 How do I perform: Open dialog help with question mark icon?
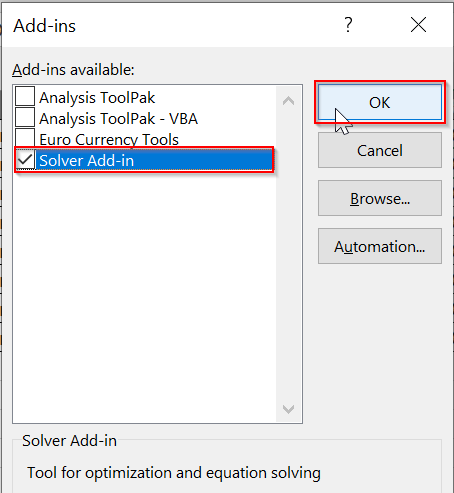(x=348, y=25)
